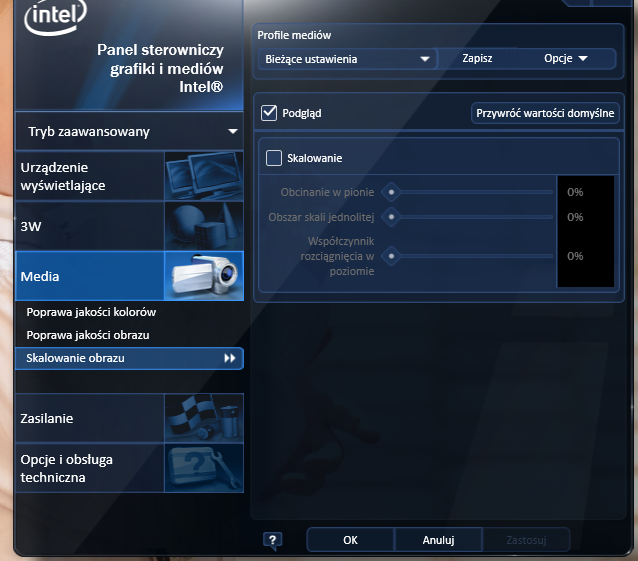Open the Bieżące ustawienia profile dropdown
The width and height of the screenshot is (638, 561).
[x=347, y=59]
